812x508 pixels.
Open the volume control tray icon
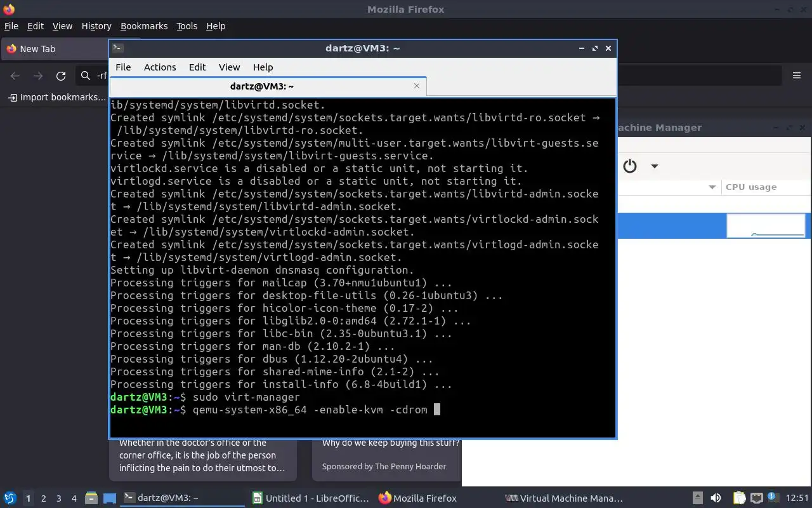coord(716,498)
